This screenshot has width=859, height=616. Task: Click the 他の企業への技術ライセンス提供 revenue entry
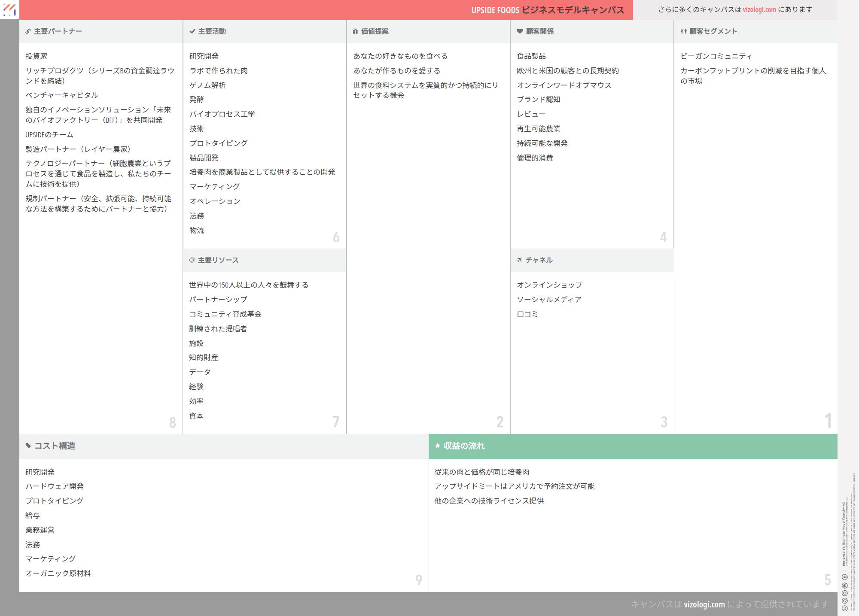[x=489, y=501]
